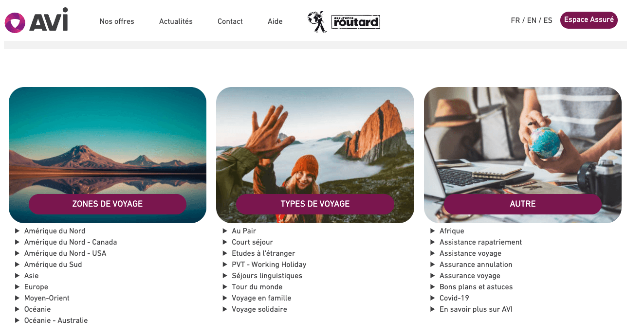Screen dimensions: 644x336
Task: Select the mountain lake reflection thumbnail
Action: (108, 155)
